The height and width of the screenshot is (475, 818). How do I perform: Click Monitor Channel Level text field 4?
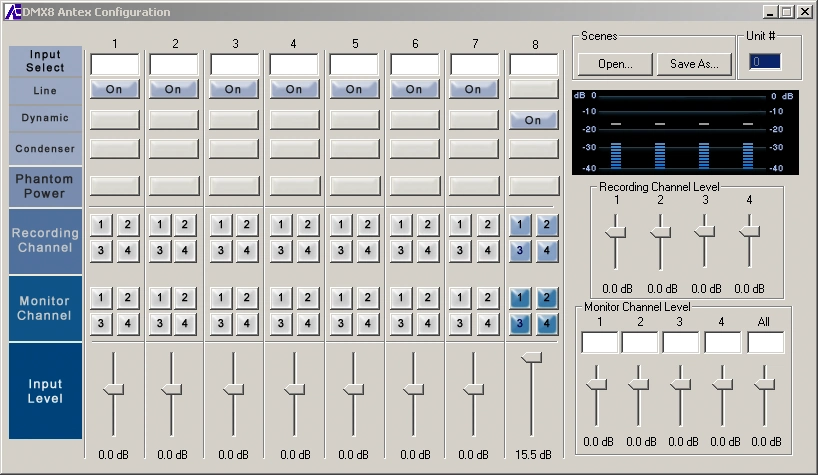coord(723,343)
